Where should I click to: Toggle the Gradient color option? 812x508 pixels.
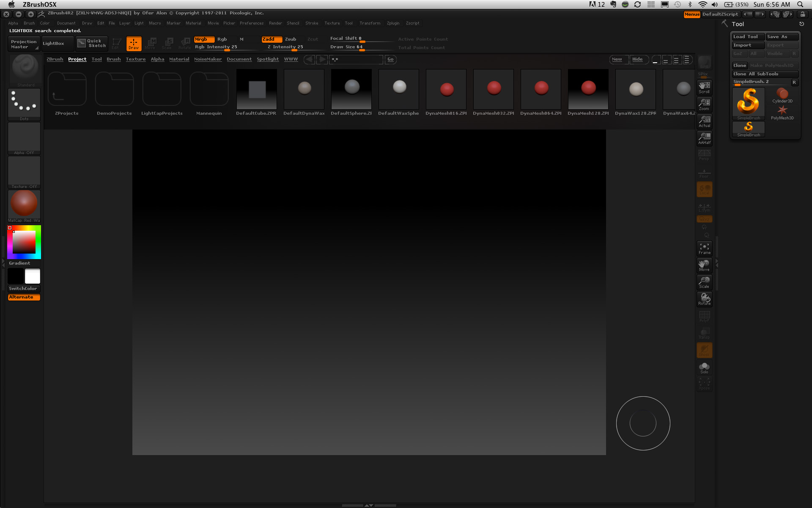point(24,263)
